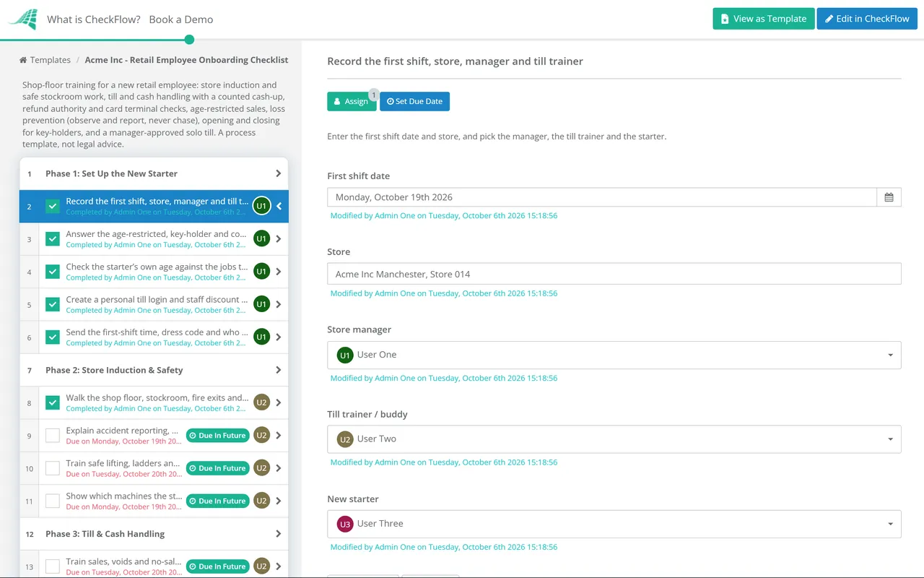Screen dimensions: 924x578
Task: Open the Store manager dropdown
Action: click(614, 355)
